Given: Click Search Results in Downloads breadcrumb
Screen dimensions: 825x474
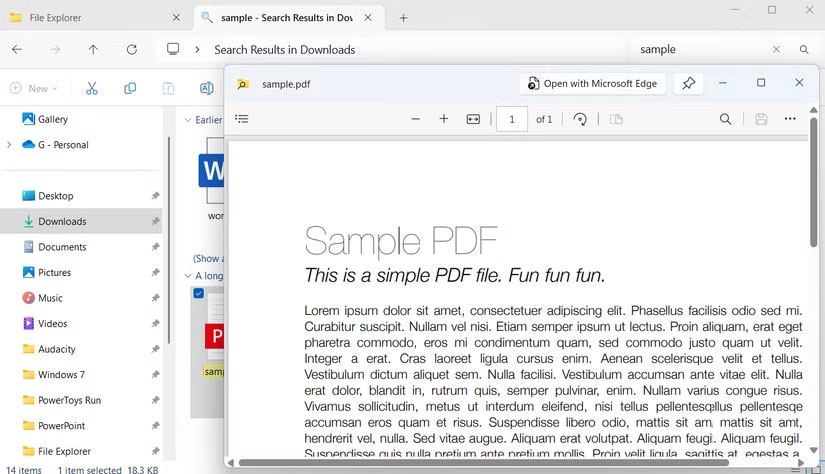Looking at the screenshot, I should pos(285,49).
